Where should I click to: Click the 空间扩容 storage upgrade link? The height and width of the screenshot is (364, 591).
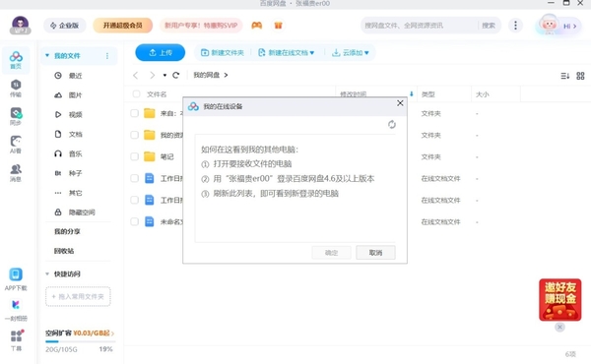coord(80,334)
